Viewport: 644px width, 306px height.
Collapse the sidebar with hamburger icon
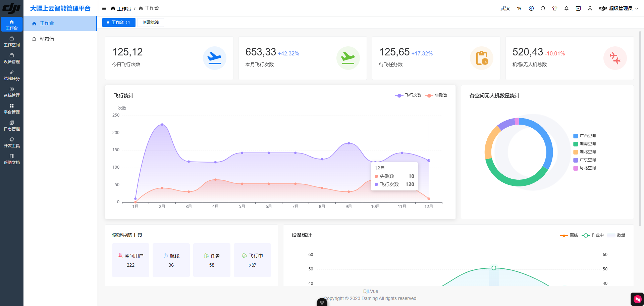[104, 8]
